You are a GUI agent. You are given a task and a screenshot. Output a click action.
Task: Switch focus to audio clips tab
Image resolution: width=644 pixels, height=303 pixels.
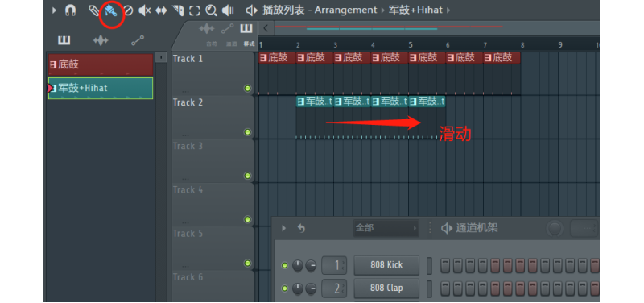(x=207, y=29)
